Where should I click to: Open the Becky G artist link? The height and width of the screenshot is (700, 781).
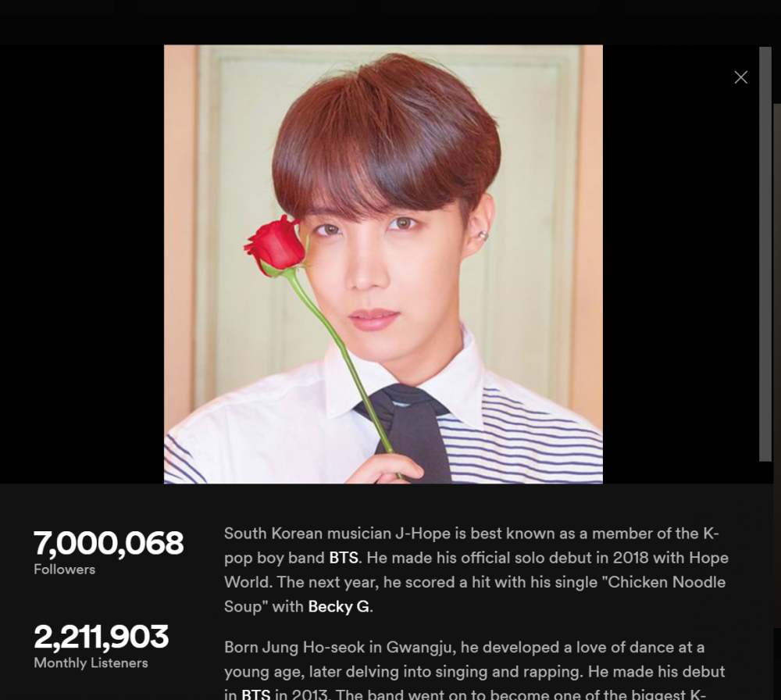(x=339, y=606)
